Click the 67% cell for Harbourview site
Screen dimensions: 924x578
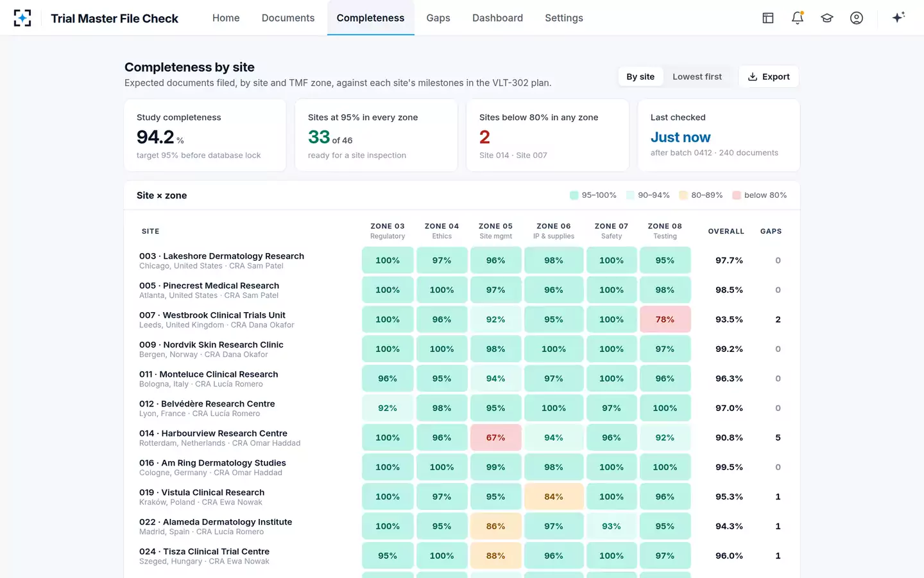click(495, 437)
